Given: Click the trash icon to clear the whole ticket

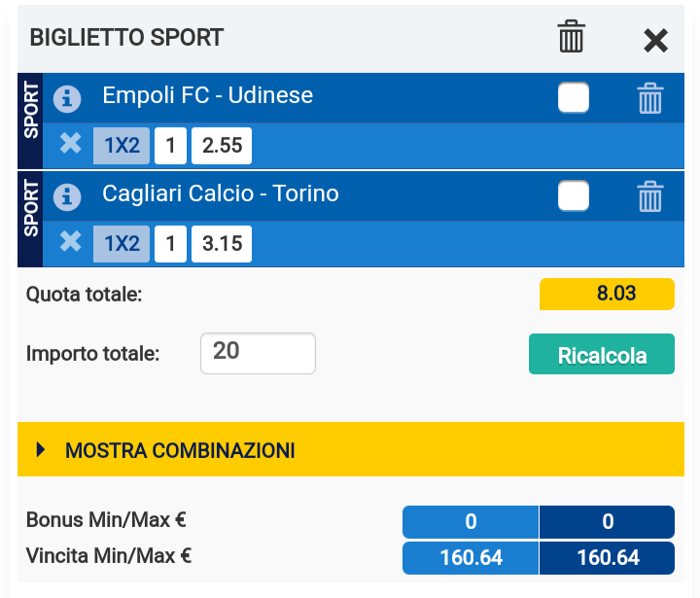Looking at the screenshot, I should 572,37.
